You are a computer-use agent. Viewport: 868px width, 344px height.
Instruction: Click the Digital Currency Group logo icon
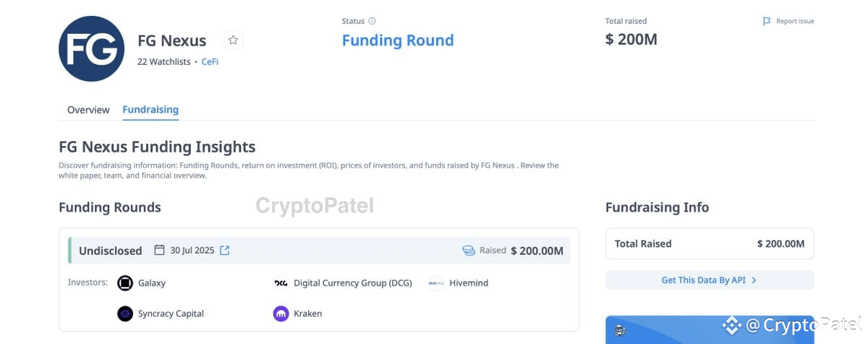(281, 283)
